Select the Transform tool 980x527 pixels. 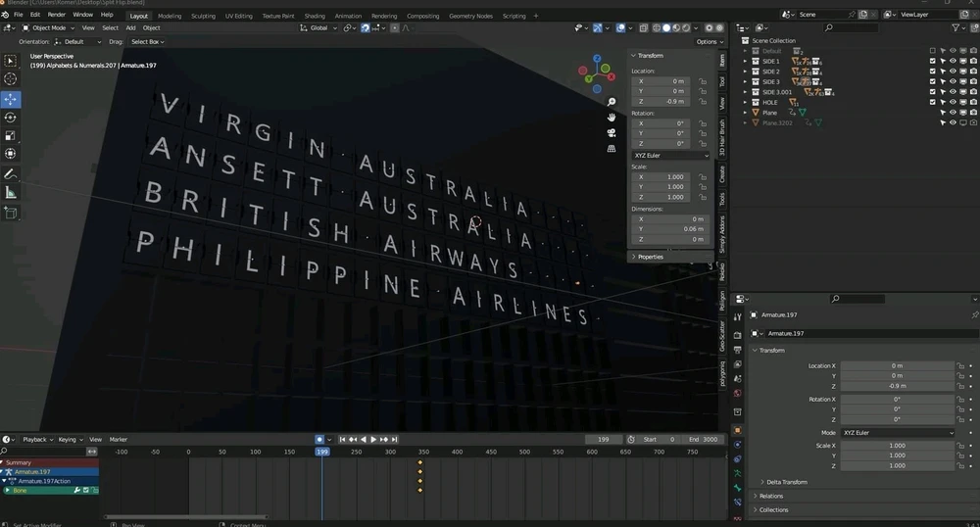tap(11, 154)
